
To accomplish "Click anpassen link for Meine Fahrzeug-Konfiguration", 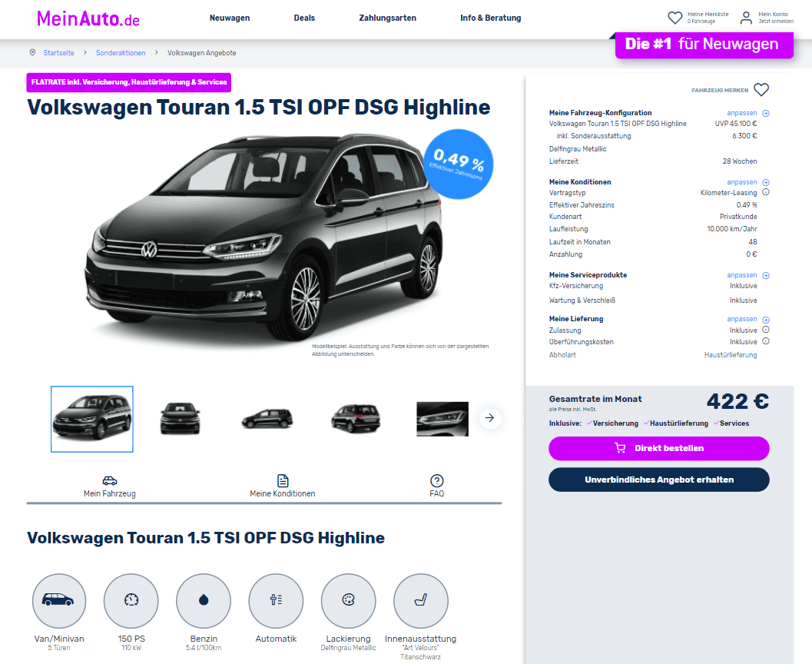I will (x=741, y=113).
